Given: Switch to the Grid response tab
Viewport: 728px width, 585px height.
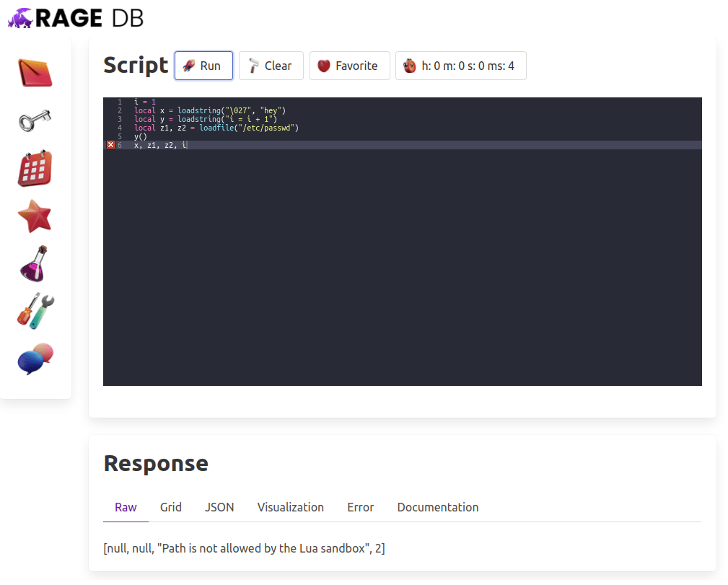Looking at the screenshot, I should point(171,507).
